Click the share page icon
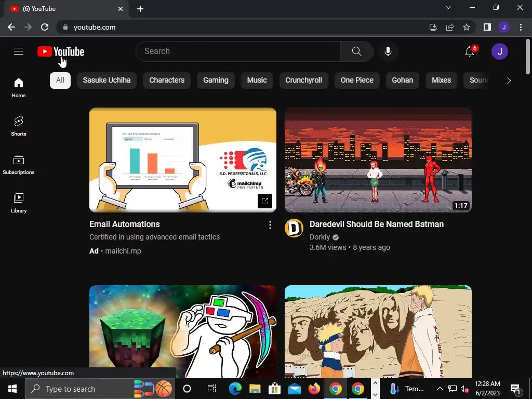The height and width of the screenshot is (399, 532). pyautogui.click(x=450, y=27)
